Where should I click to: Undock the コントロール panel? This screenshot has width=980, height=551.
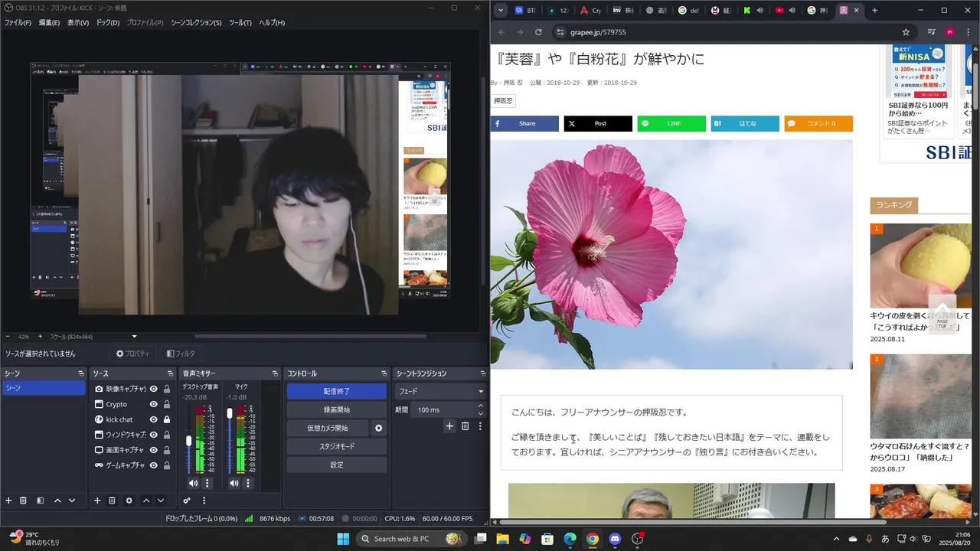(x=383, y=373)
